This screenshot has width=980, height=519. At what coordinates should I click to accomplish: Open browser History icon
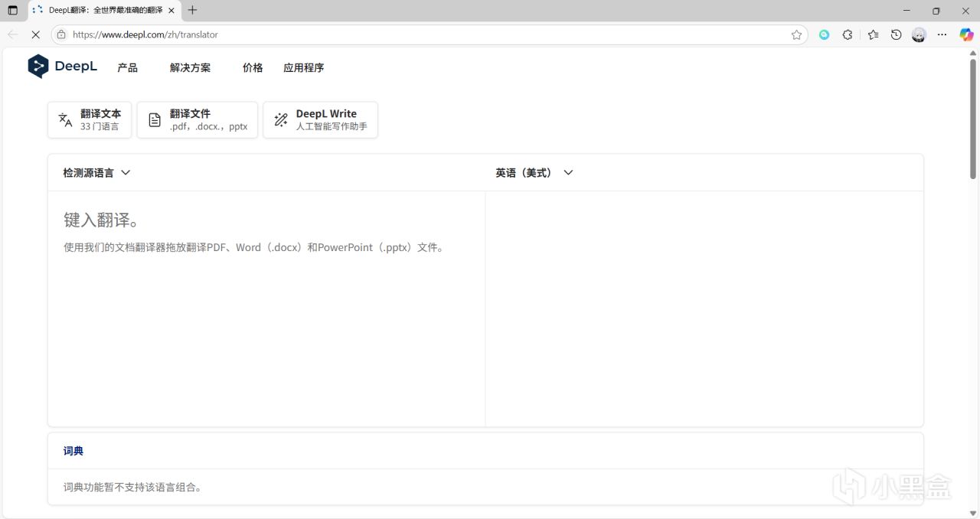[x=896, y=34]
